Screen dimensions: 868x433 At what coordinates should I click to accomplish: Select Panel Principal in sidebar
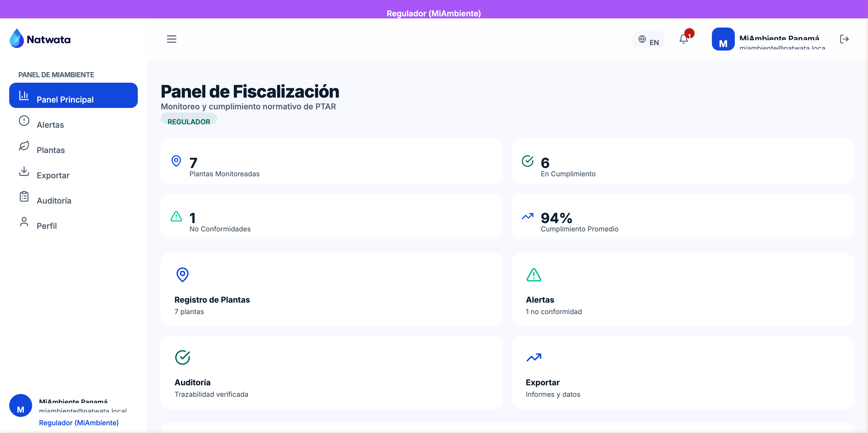(73, 96)
